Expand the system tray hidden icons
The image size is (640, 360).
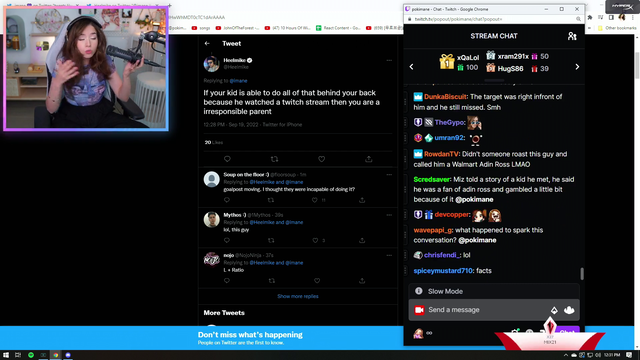point(566,355)
